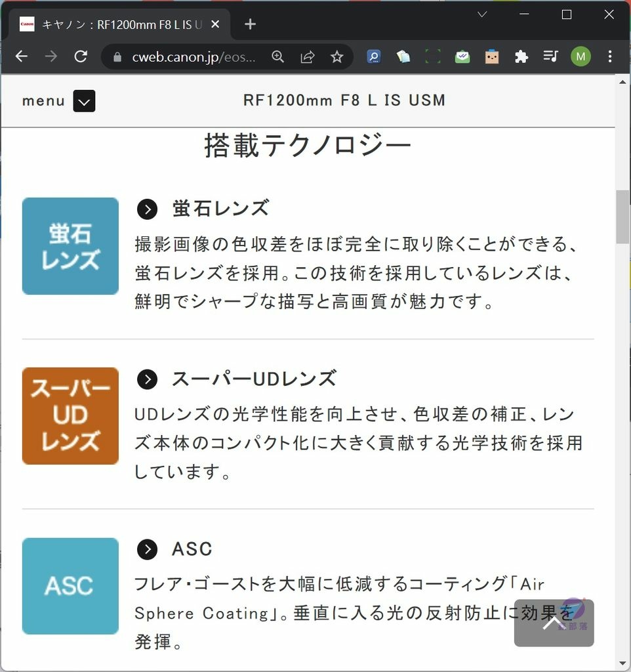Click the スーパーUDレンズ description paragraph
Image resolution: width=631 pixels, height=672 pixels.
[x=359, y=443]
